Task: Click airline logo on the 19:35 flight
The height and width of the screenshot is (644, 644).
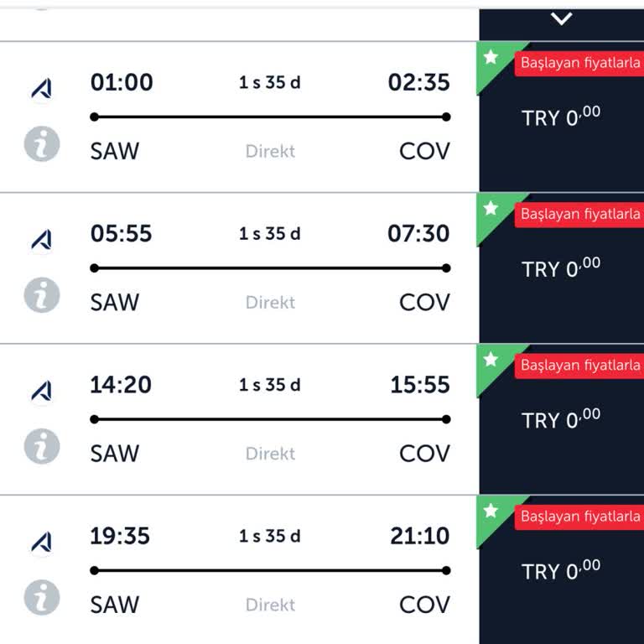Action: [41, 542]
